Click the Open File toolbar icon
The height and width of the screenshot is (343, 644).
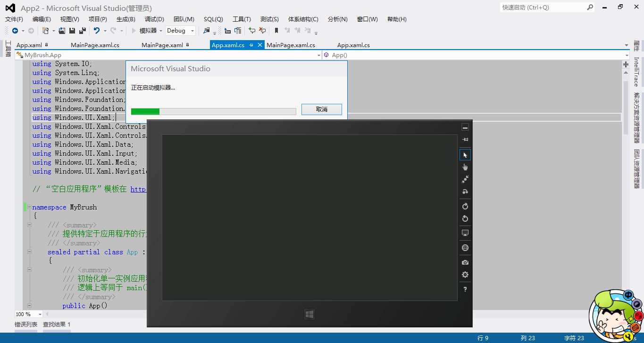62,31
